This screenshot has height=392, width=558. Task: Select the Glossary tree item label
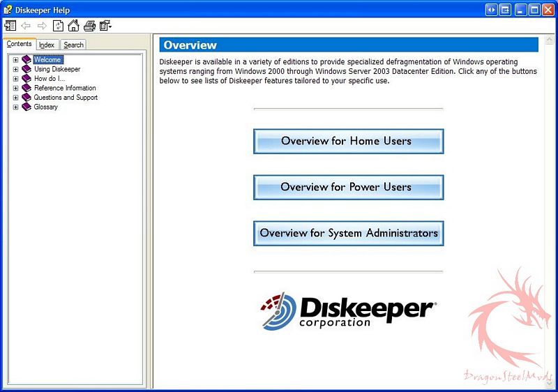click(46, 107)
